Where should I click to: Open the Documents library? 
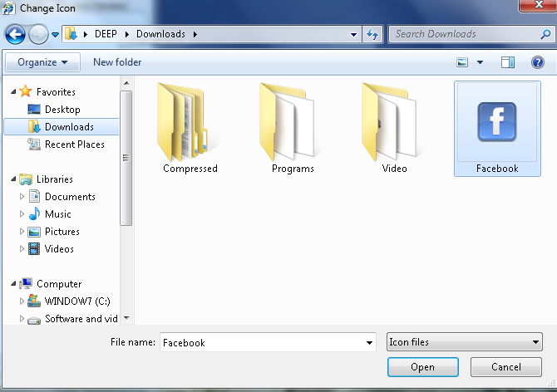70,197
